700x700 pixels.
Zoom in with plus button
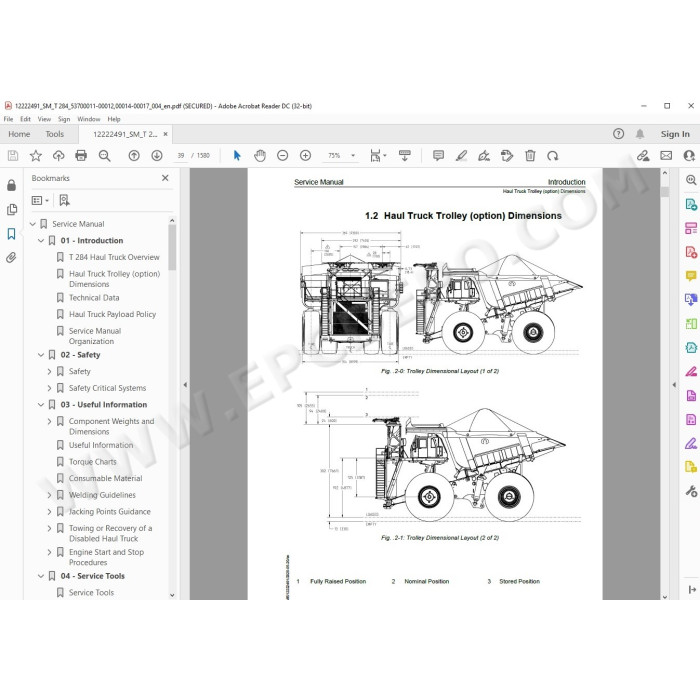[x=305, y=155]
